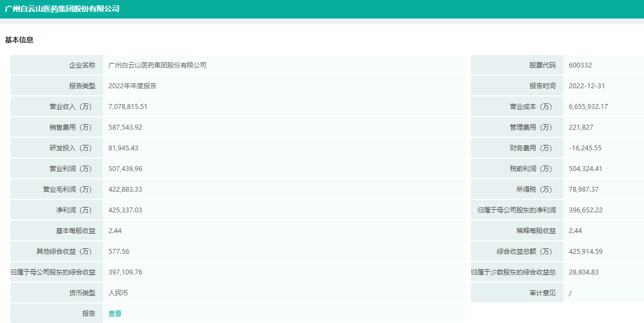Select 2.44 in 稀释每股收益 row
The image size is (644, 323).
(x=575, y=230)
